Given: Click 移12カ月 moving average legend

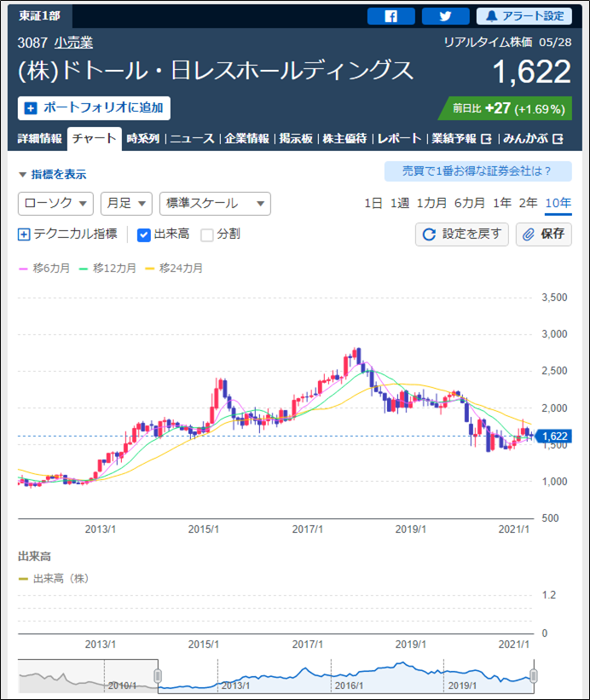Looking at the screenshot, I should pyautogui.click(x=107, y=269).
